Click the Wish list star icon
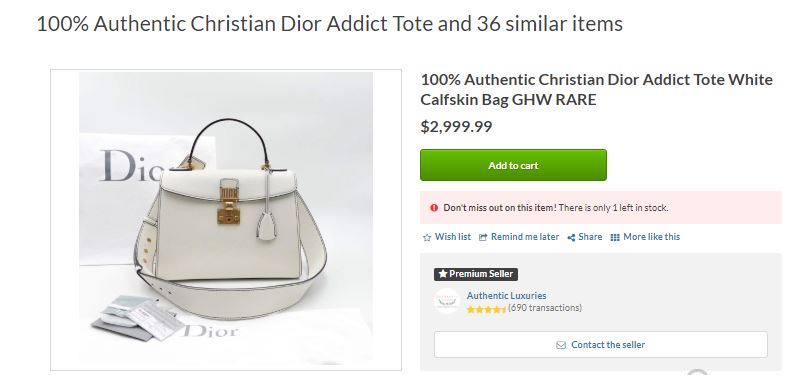Image resolution: width=793 pixels, height=375 pixels. click(427, 237)
